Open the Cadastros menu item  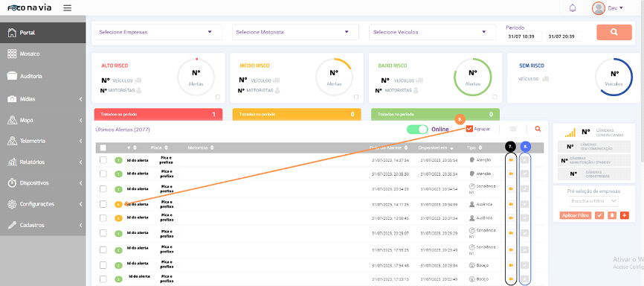(x=42, y=225)
